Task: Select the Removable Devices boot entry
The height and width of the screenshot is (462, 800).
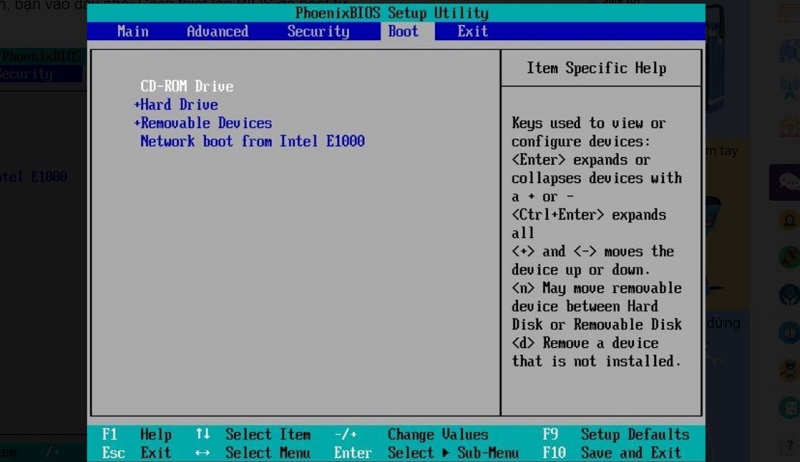Action: coord(206,123)
